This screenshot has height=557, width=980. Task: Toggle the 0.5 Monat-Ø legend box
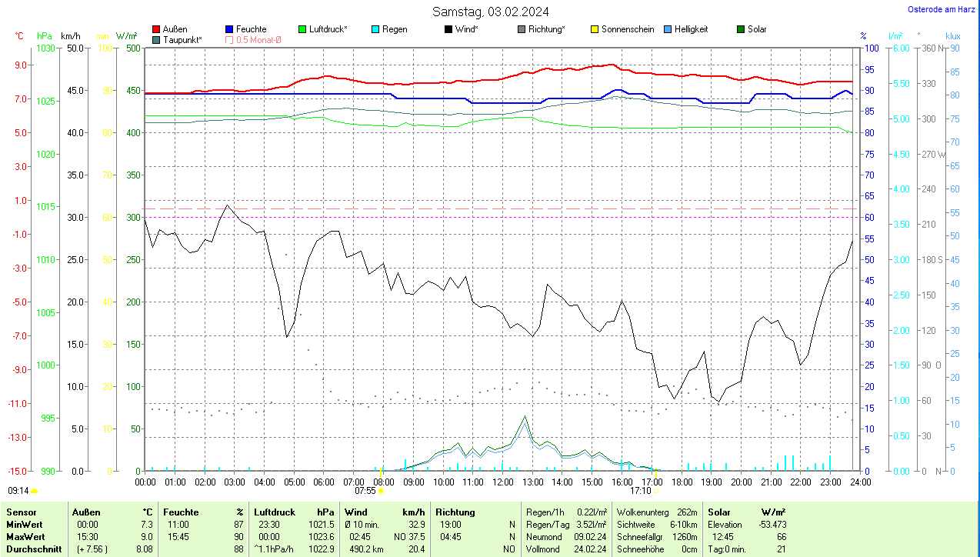(230, 39)
